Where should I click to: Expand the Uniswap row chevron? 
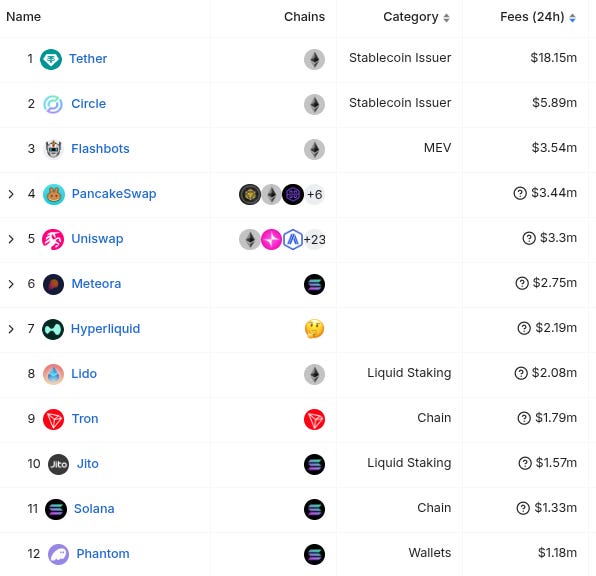(11, 239)
